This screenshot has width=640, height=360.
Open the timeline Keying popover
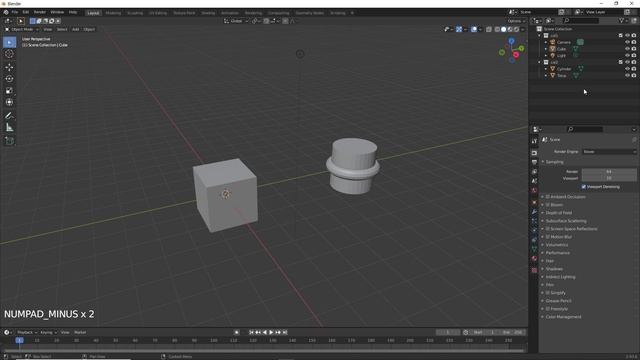[x=48, y=332]
